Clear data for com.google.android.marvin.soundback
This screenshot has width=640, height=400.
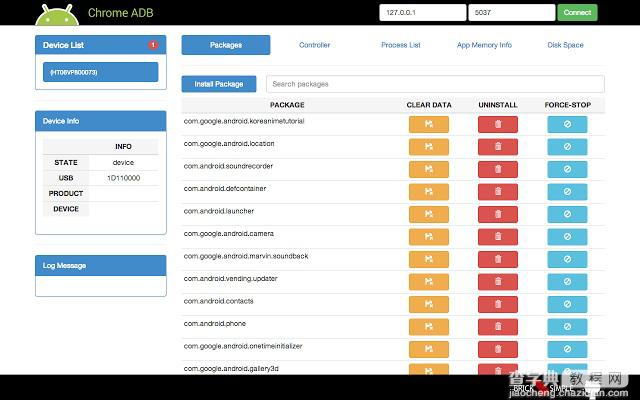429,259
